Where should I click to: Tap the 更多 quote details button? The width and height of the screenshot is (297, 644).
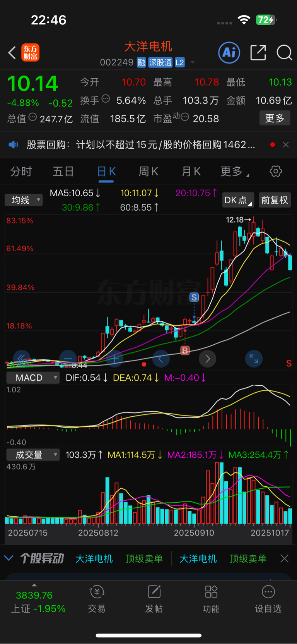tap(275, 118)
